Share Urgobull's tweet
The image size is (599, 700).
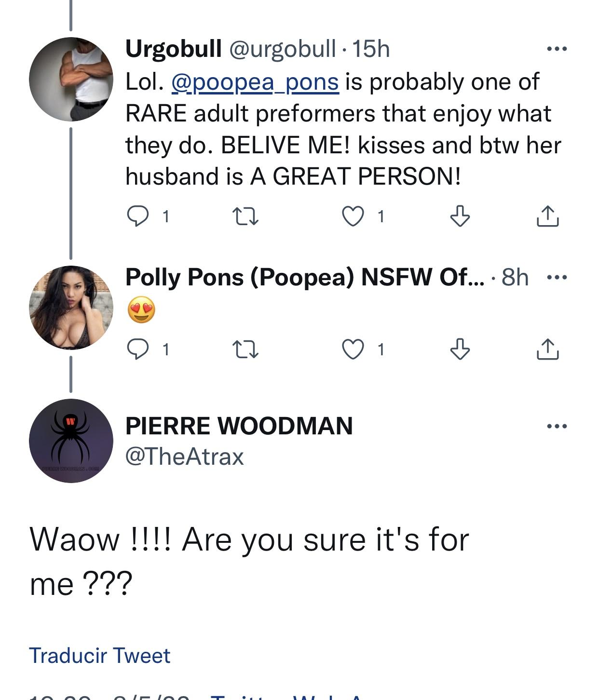pyautogui.click(x=548, y=216)
